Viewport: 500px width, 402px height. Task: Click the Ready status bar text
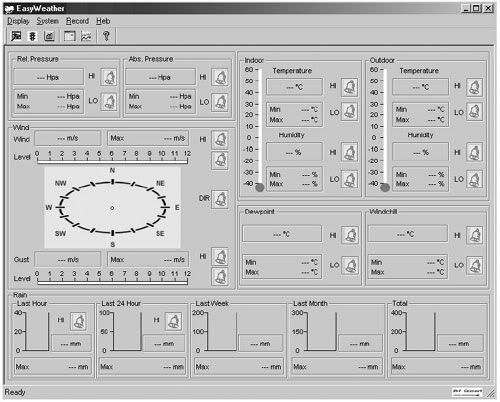(x=15, y=392)
